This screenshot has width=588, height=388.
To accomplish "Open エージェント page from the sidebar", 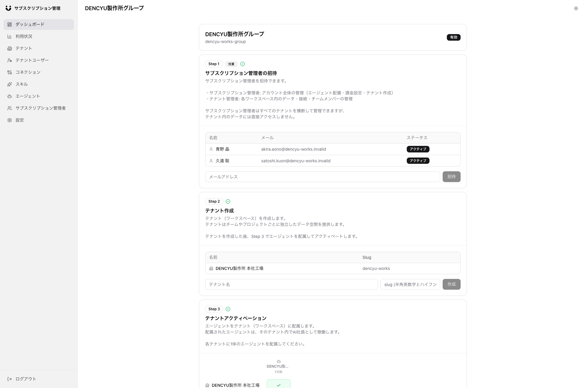I will (x=39, y=96).
